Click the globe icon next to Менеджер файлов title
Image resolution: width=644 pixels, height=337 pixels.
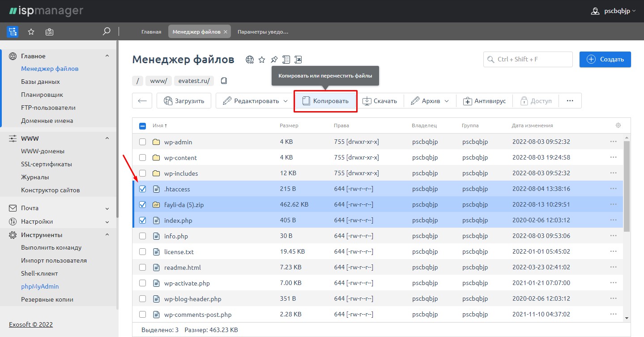[250, 60]
